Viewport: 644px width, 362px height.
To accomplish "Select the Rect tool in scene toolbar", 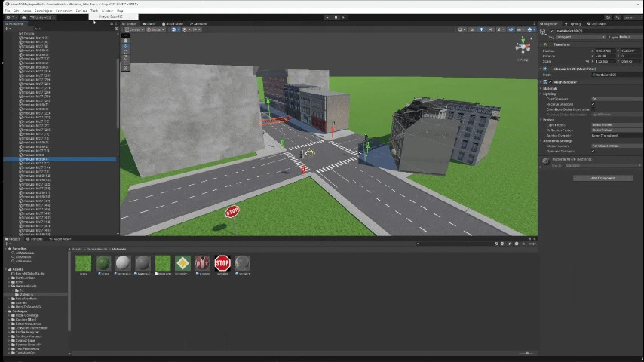I will click(126, 63).
